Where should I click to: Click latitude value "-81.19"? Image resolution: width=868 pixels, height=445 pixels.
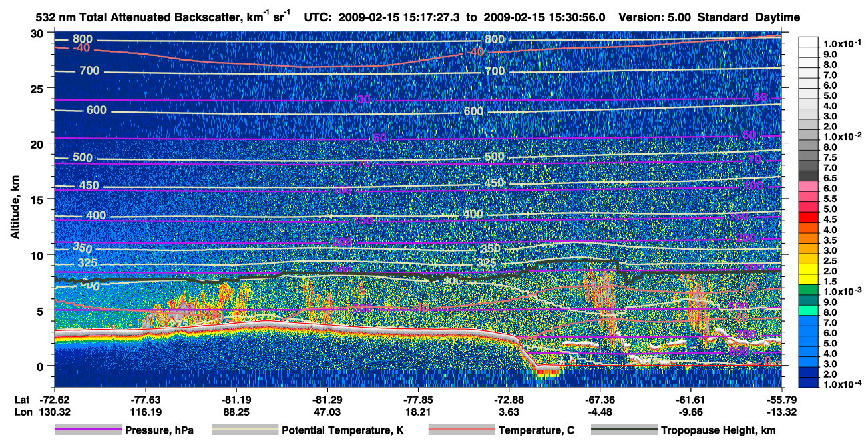tap(236, 400)
